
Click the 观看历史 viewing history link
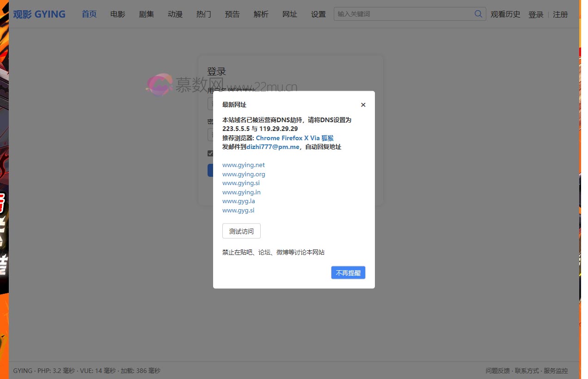tap(505, 14)
